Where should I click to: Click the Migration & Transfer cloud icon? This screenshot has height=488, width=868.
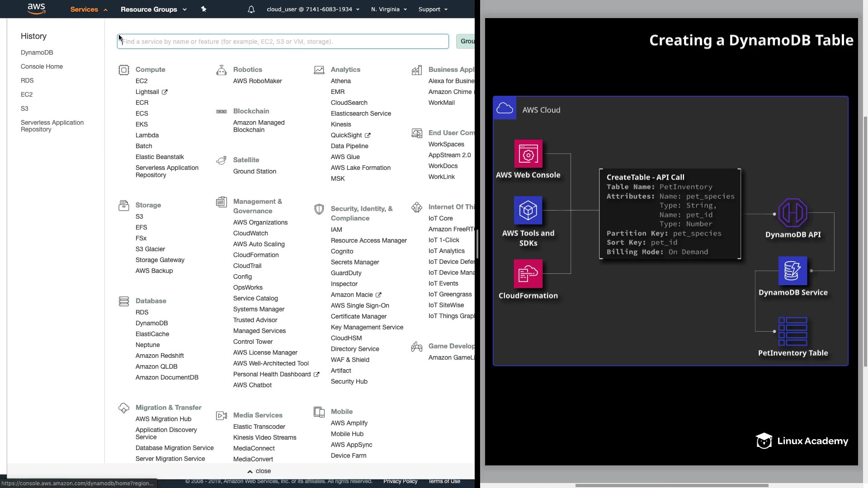(x=123, y=408)
